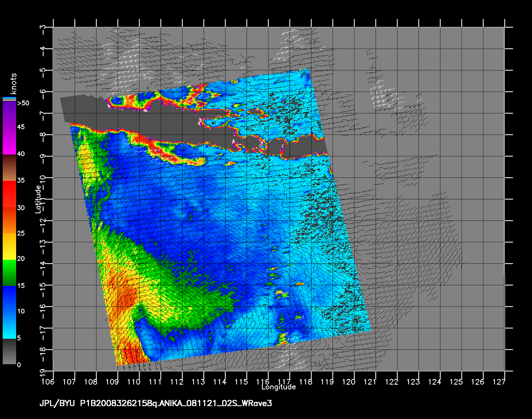The image size is (532, 419).
Task: Pick the yellow segment of the colorbar
Action: (9, 246)
